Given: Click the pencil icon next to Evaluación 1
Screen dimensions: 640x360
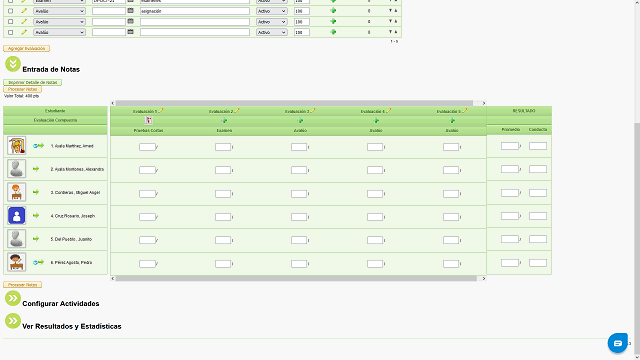Looking at the screenshot, I should pyautogui.click(x=161, y=111).
